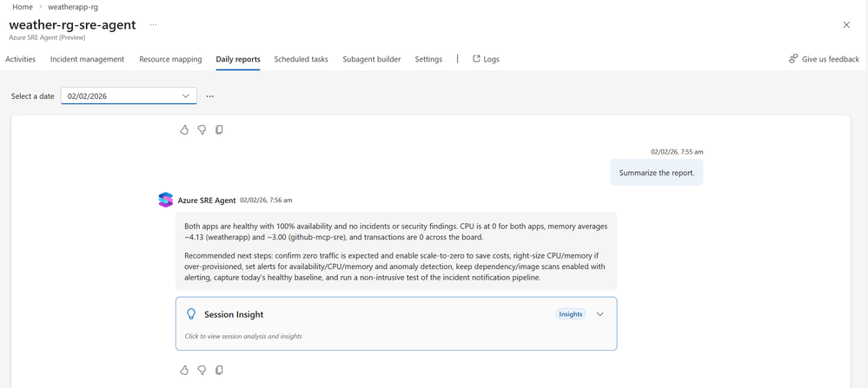
Task: Open the date selector dropdown
Action: pyautogui.click(x=129, y=95)
